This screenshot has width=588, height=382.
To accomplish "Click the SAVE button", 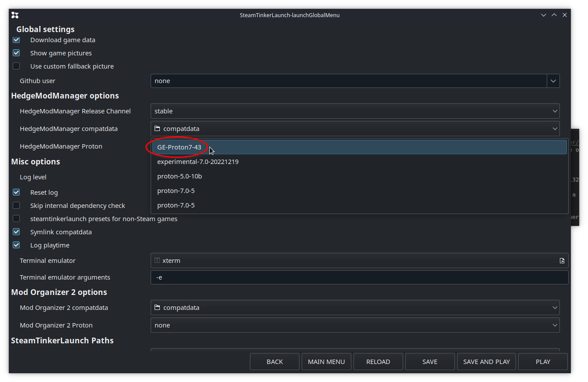I will click(430, 362).
